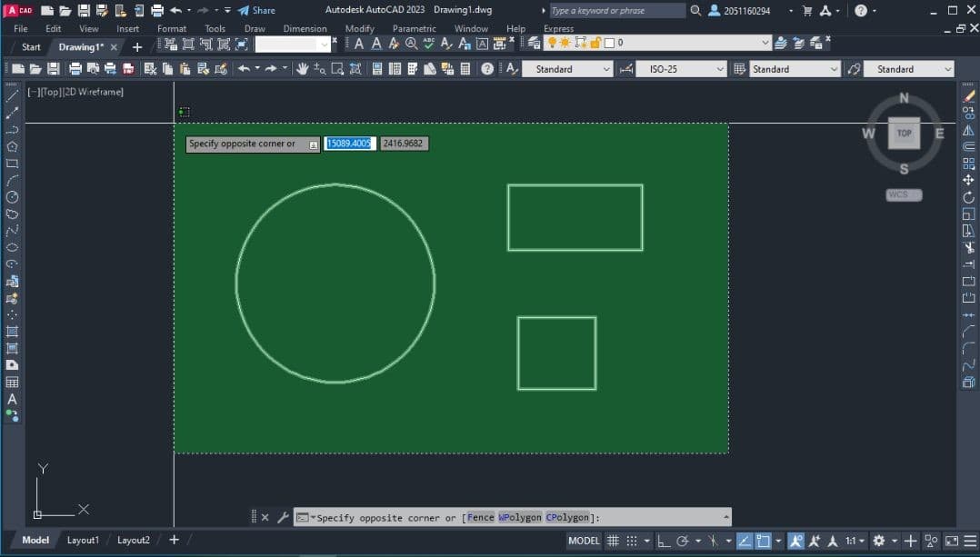
Task: Open the Multileader Style dropdown showing Standard
Action: click(909, 69)
